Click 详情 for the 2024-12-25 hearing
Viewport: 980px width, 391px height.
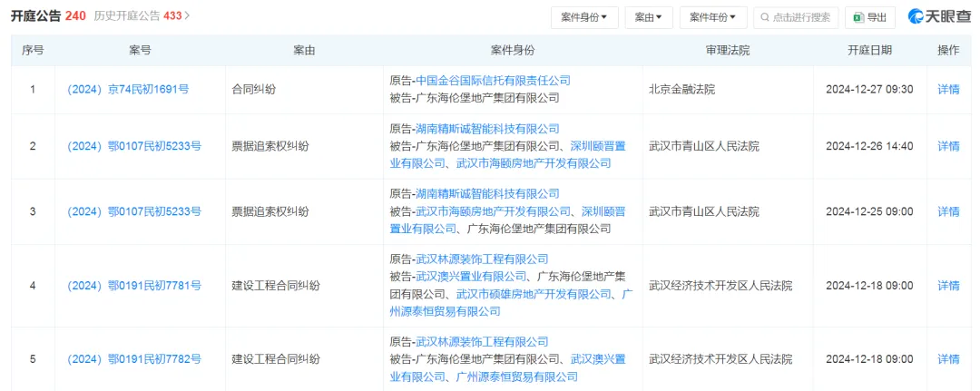click(948, 211)
